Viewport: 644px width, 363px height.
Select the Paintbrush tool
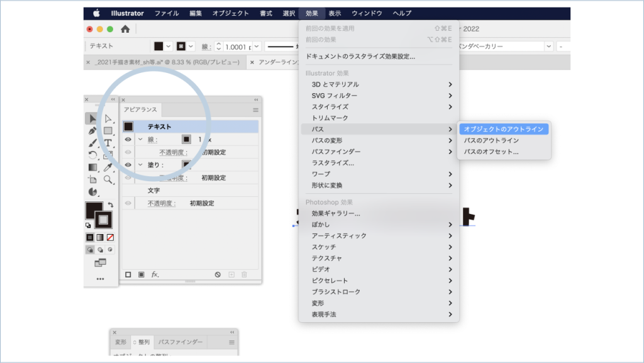[92, 143]
